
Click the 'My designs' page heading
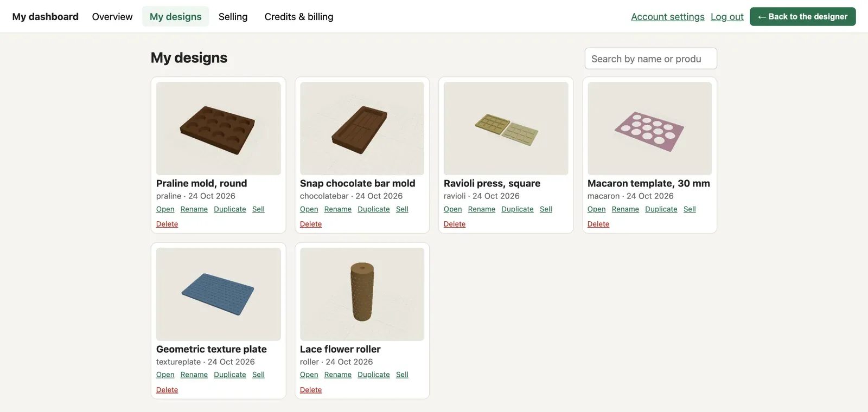189,57
